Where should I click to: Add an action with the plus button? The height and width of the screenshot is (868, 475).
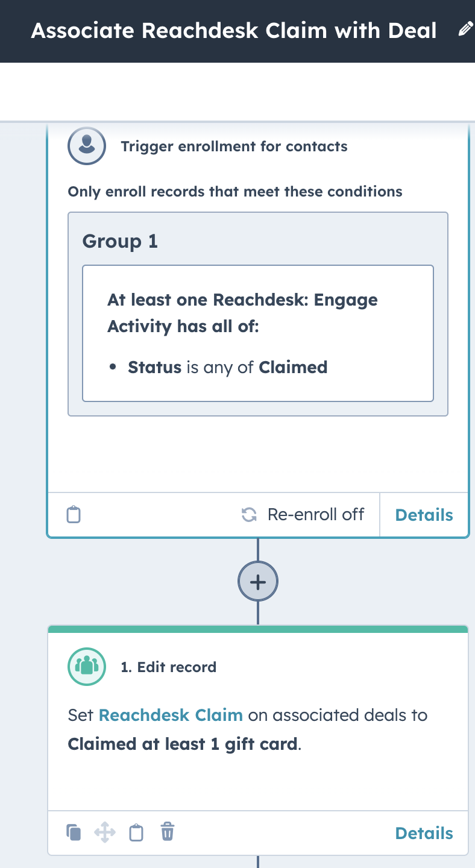click(258, 582)
